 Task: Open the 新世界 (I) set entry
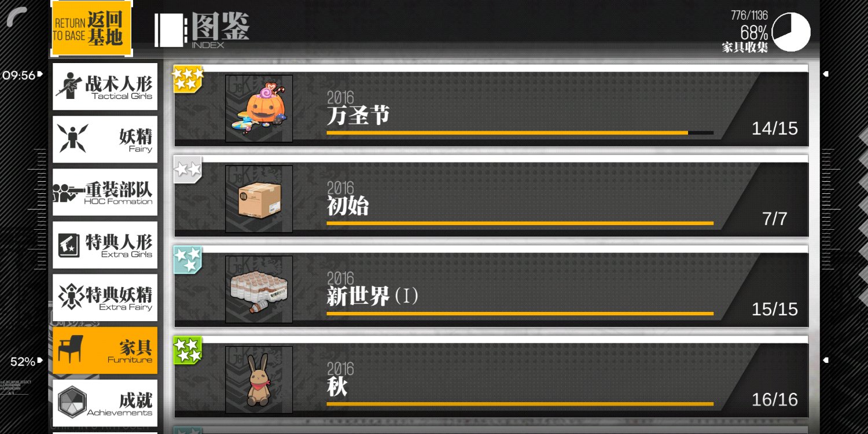pos(491,286)
